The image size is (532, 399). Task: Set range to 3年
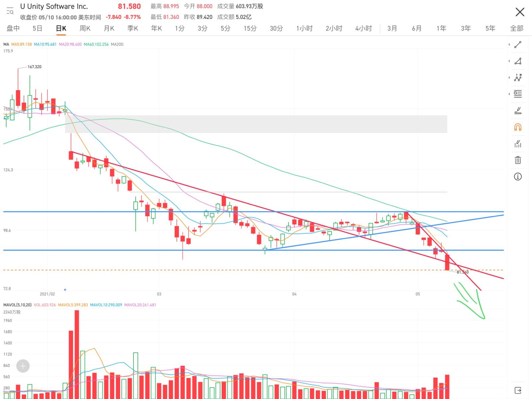point(466,29)
